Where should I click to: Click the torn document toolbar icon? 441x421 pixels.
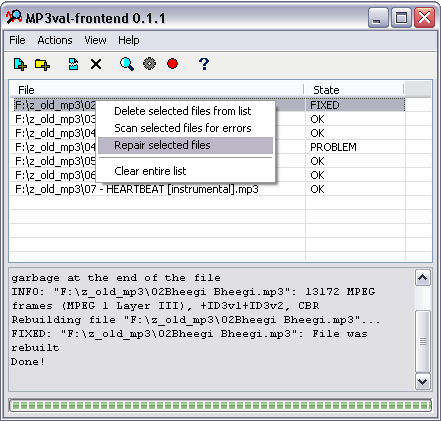pos(73,64)
